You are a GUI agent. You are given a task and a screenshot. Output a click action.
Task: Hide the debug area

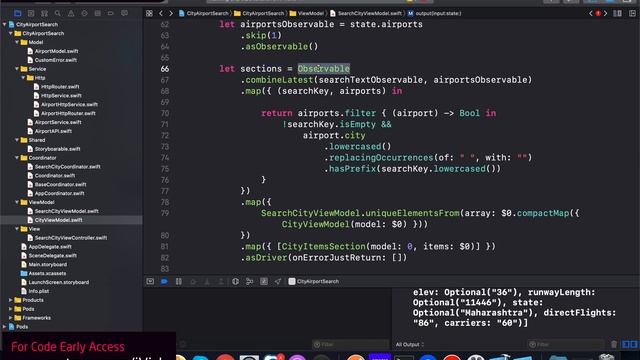click(x=150, y=281)
